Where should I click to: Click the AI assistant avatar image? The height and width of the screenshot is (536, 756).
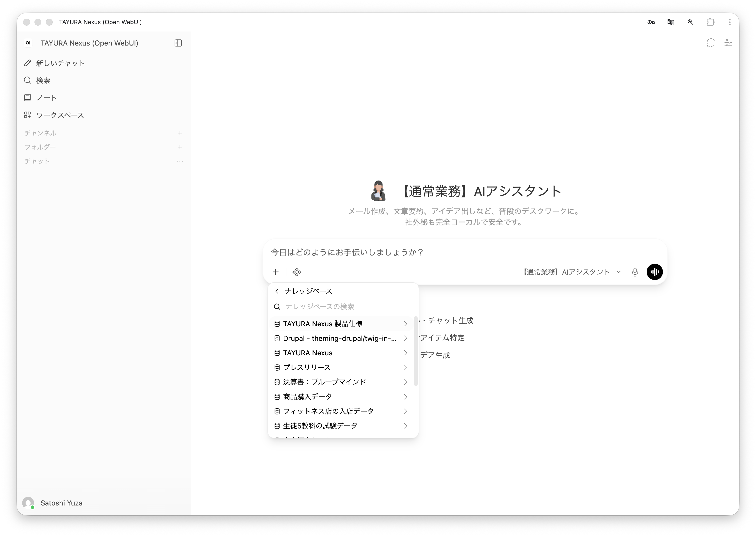(378, 191)
